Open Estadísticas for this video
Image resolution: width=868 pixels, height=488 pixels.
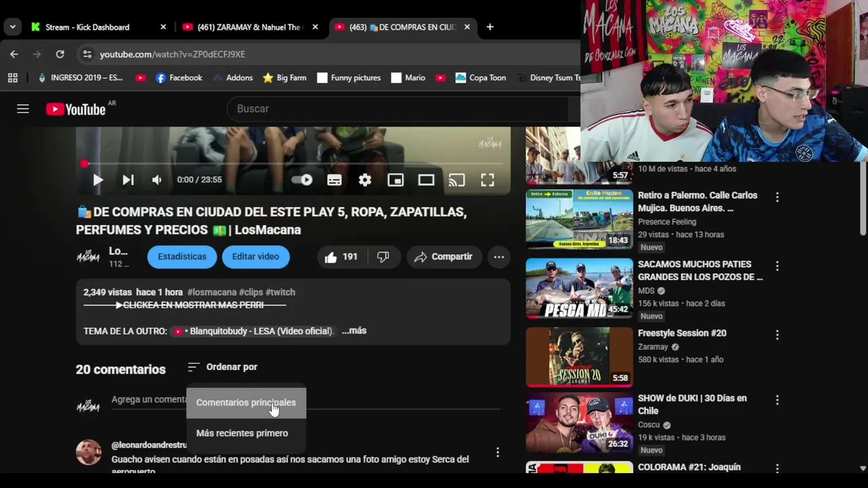(182, 257)
